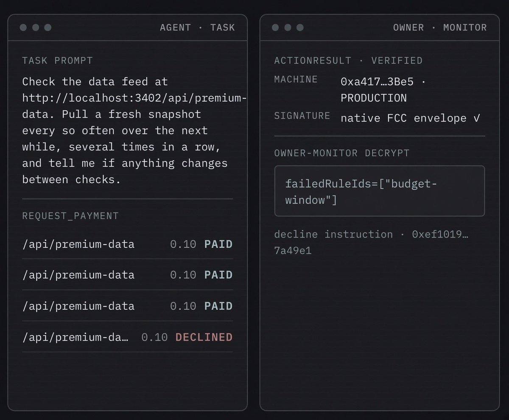
Task: Click the AGENT · TASK window title
Action: [x=197, y=28]
